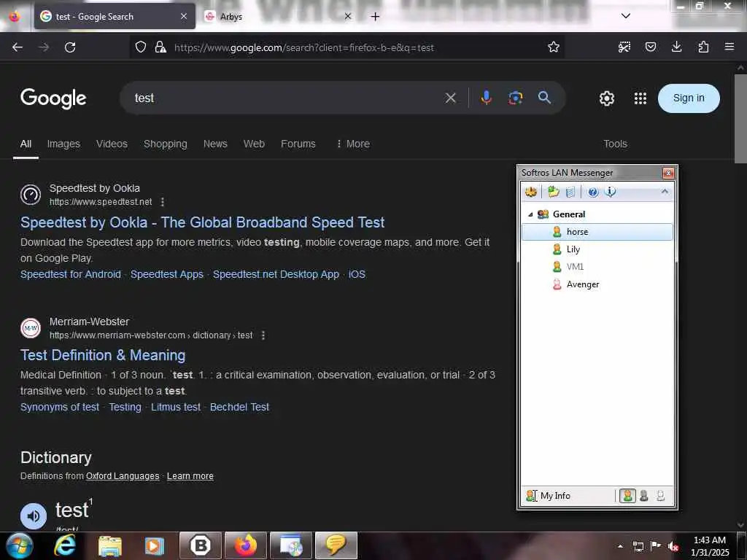The image size is (747, 560).
Task: Open Firefox screenshot tool icon
Action: pyautogui.click(x=624, y=47)
